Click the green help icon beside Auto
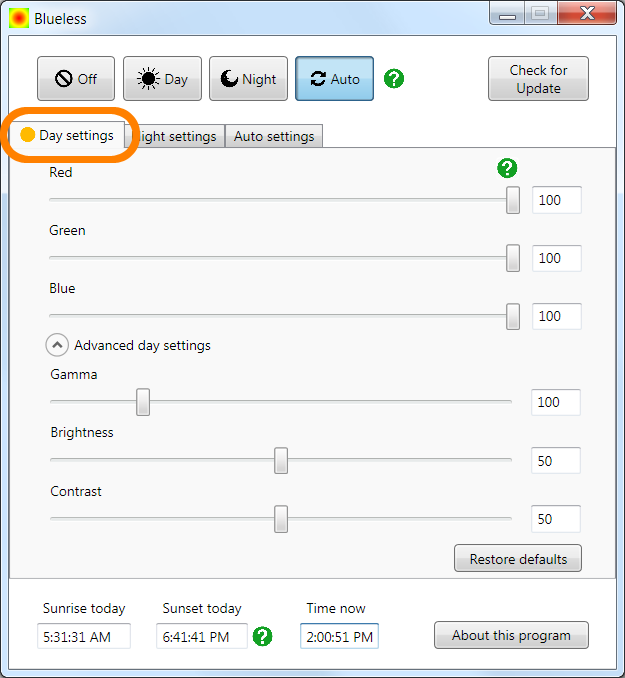The image size is (625, 678). [x=394, y=79]
